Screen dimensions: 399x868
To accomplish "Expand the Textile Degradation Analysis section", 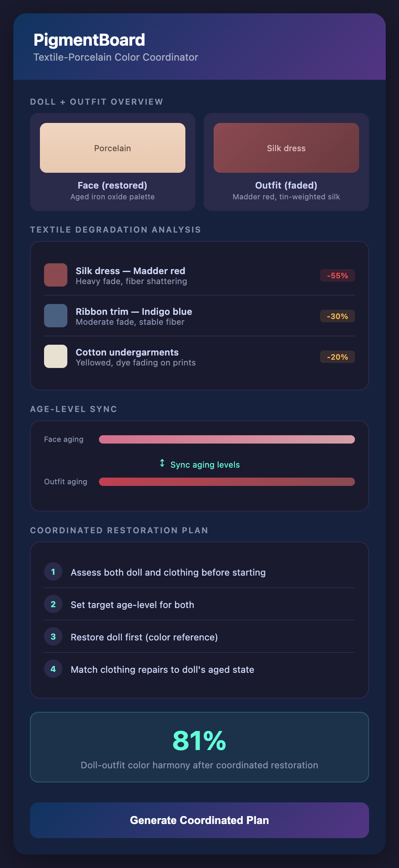I will (116, 229).
